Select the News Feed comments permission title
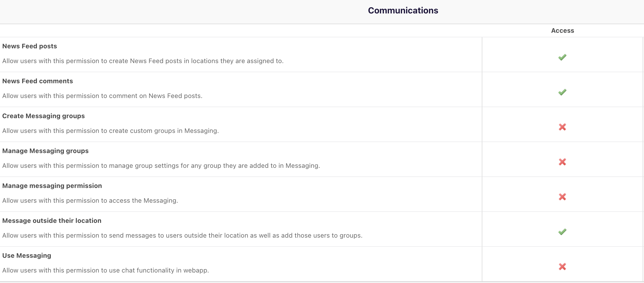644x283 pixels. 38,81
